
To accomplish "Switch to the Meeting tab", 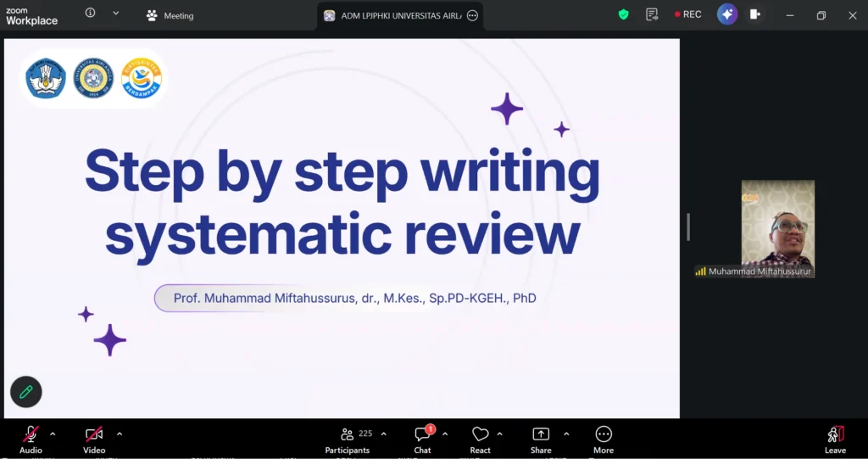I will 170,15.
